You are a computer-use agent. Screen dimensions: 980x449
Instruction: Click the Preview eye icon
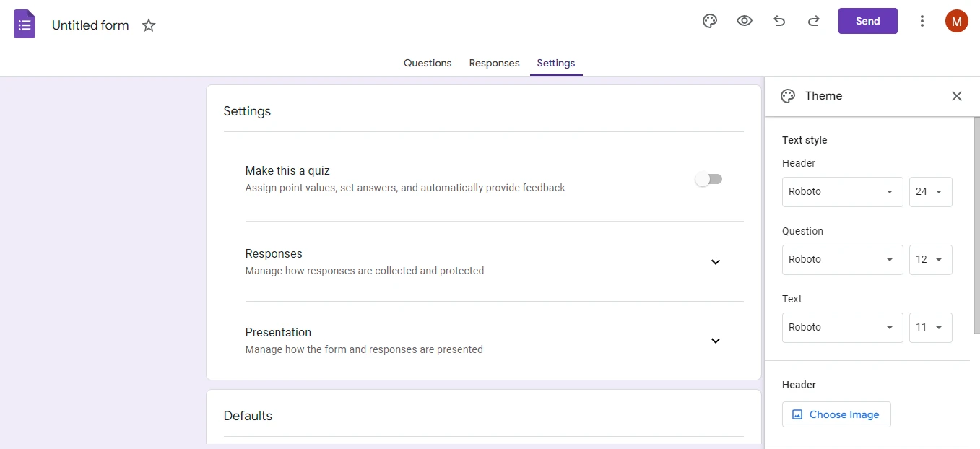coord(744,21)
